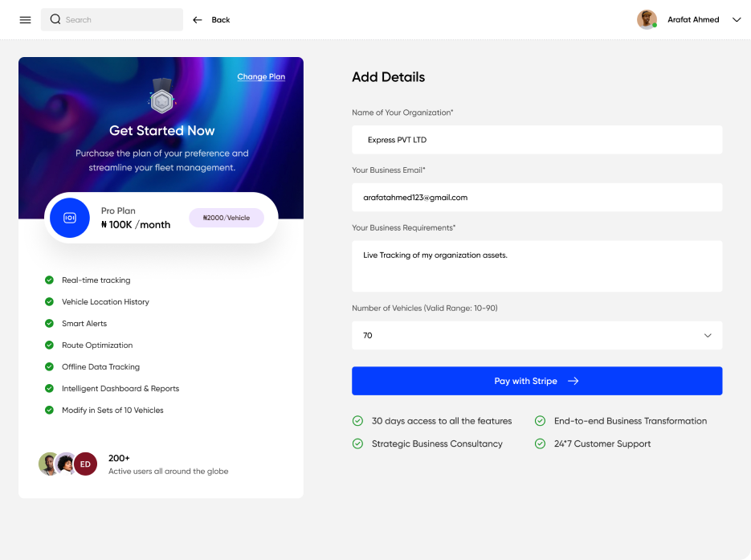Click the ED user avatar
The width and height of the screenshot is (751, 560).
(85, 464)
